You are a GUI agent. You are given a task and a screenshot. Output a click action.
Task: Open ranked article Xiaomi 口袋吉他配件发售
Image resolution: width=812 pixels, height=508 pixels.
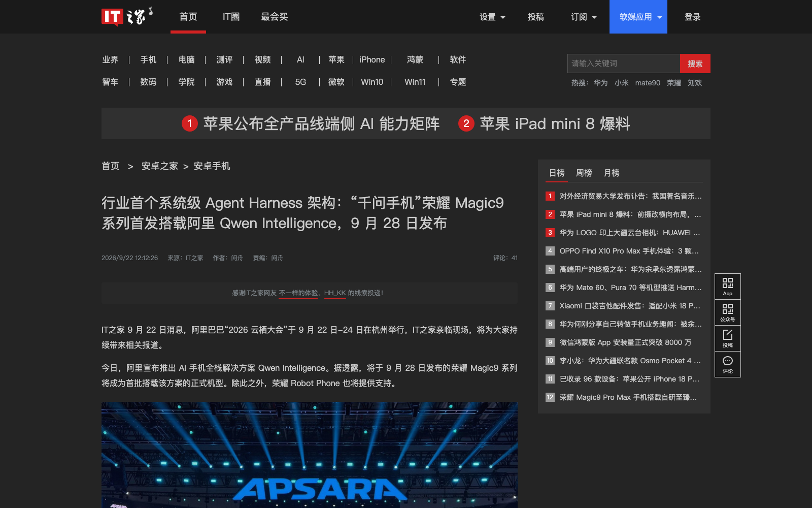tap(630, 306)
